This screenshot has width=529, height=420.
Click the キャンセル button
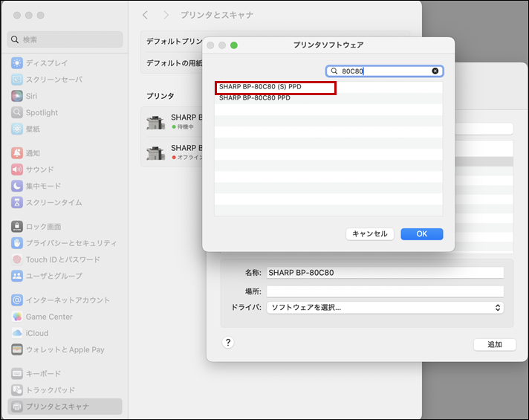click(370, 234)
